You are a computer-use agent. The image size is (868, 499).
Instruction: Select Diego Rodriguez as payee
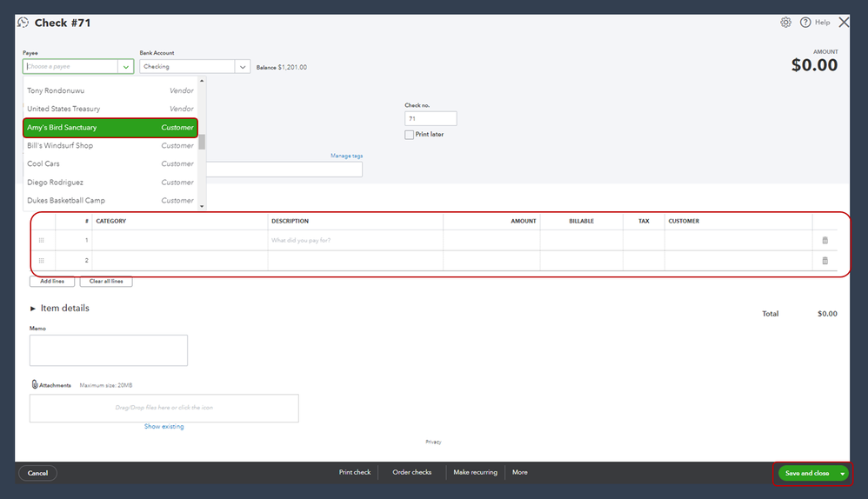pos(110,182)
